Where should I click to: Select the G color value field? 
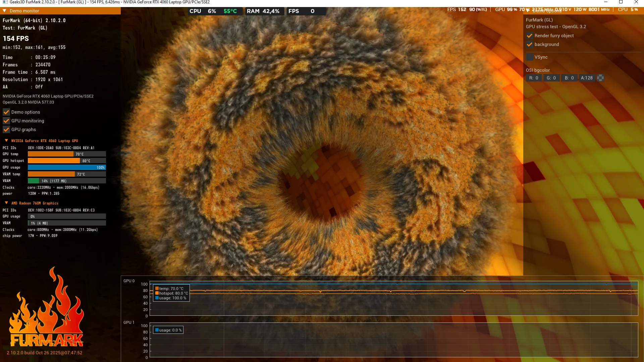[x=551, y=78]
